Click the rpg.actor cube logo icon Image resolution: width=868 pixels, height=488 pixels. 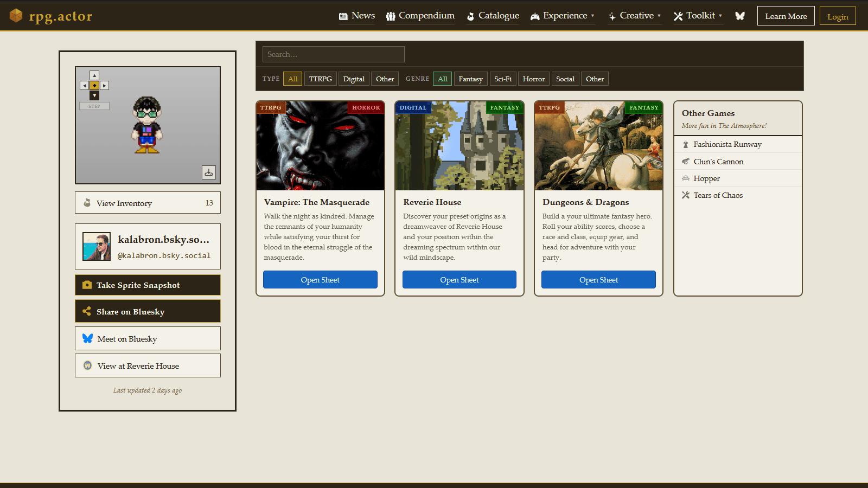pos(16,16)
